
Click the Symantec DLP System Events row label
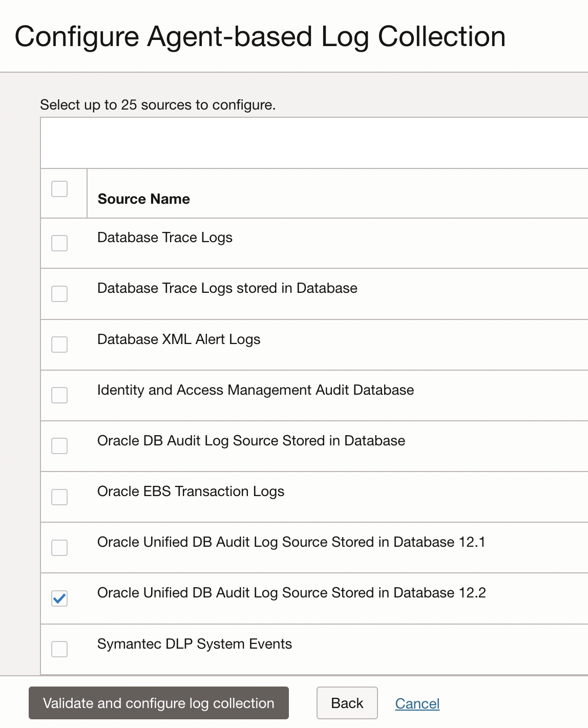click(x=194, y=644)
